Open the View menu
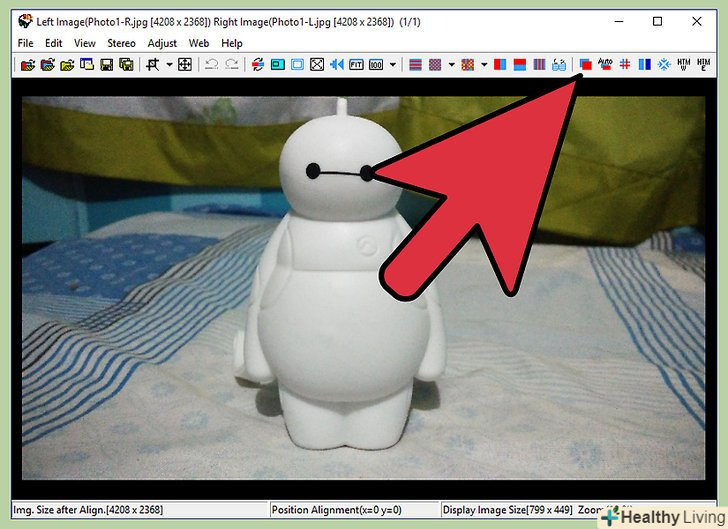This screenshot has height=529, width=728. (85, 43)
